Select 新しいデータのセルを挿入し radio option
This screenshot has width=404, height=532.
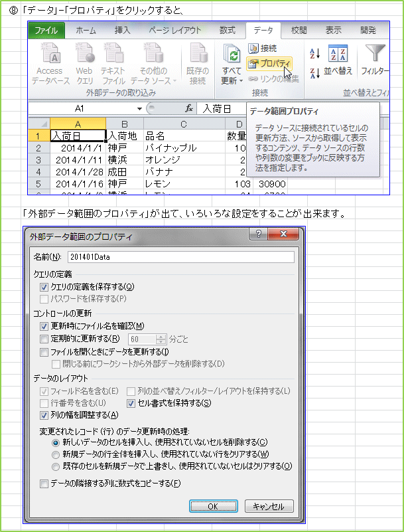click(x=56, y=443)
